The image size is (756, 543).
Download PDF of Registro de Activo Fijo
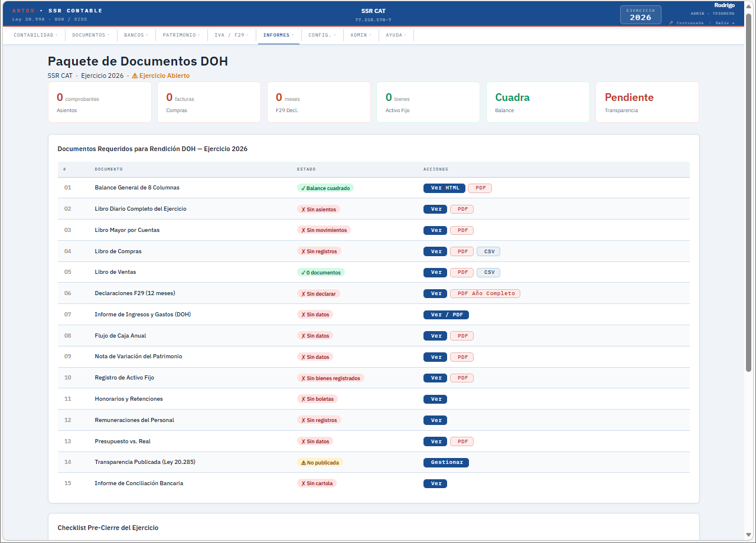point(462,378)
